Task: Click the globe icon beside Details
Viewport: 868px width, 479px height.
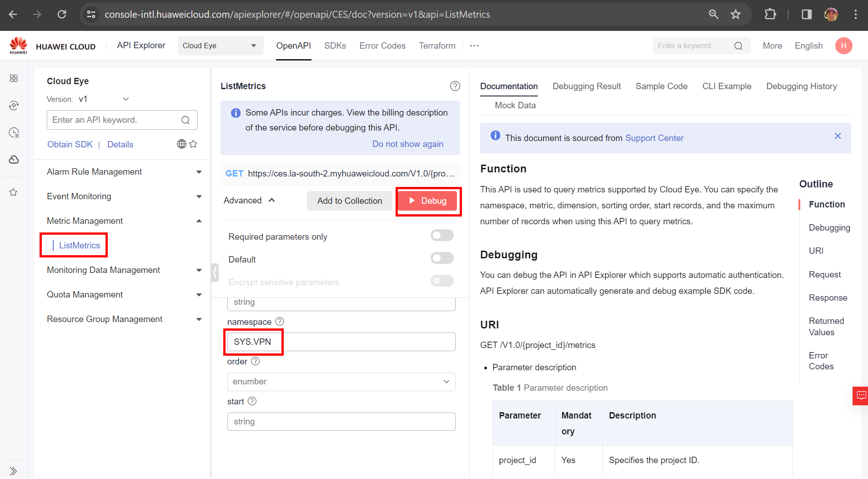Action: coord(181,144)
